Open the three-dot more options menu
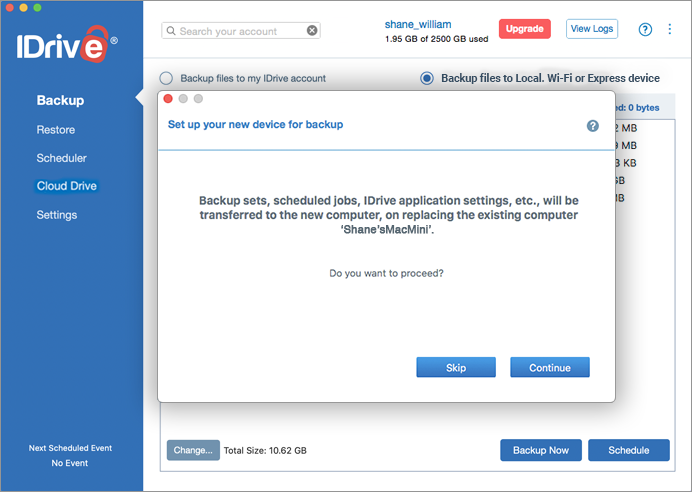Viewport: 692px width, 492px height. 669,29
